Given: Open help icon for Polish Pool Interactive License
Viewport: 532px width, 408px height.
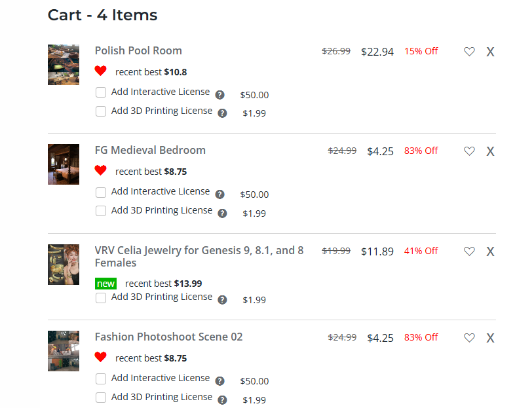Looking at the screenshot, I should point(220,94).
